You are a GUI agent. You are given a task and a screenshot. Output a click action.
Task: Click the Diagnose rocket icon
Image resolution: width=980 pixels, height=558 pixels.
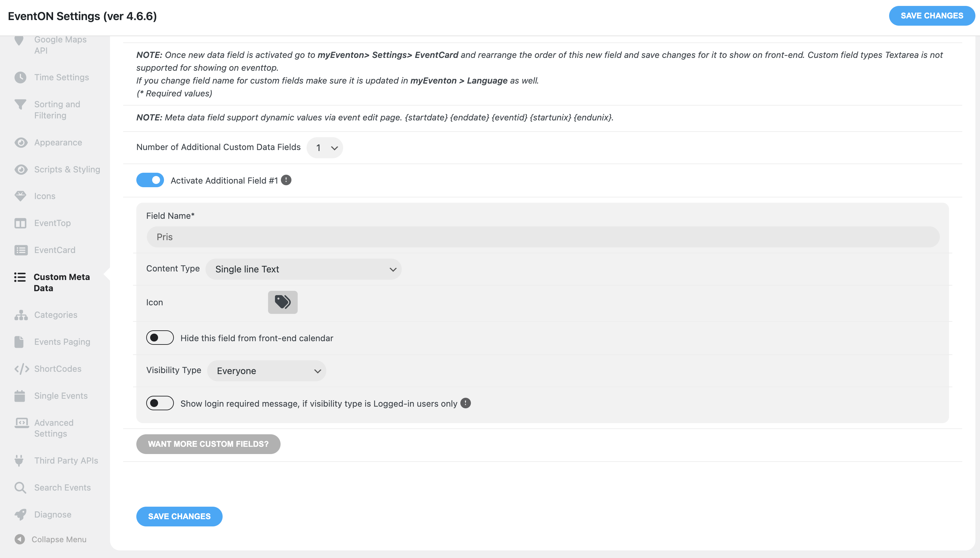click(20, 515)
